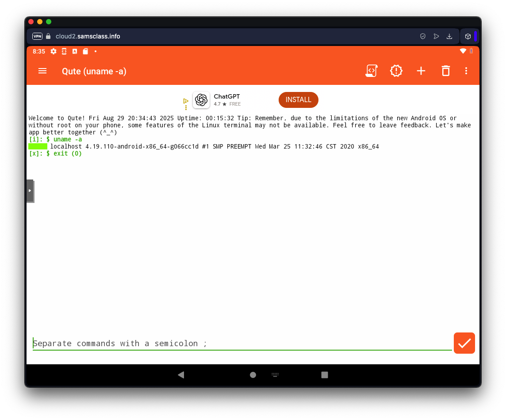Click the green highlighted output block

coord(38,146)
